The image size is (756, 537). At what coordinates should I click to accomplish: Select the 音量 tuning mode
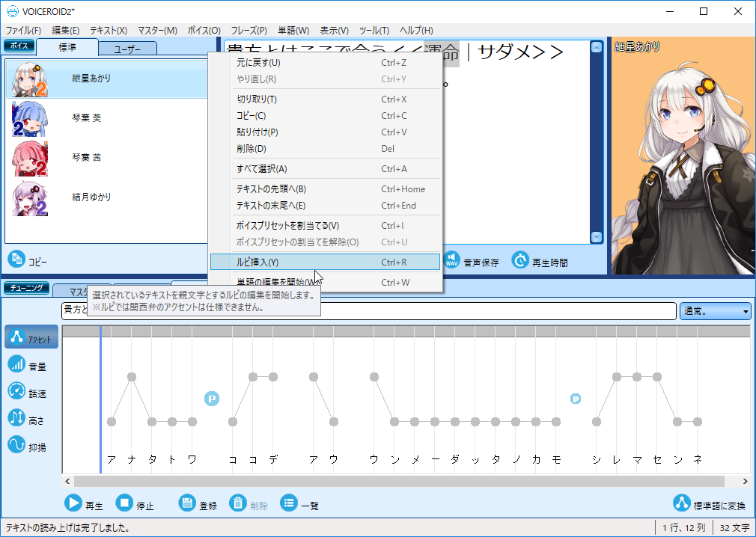(x=28, y=366)
